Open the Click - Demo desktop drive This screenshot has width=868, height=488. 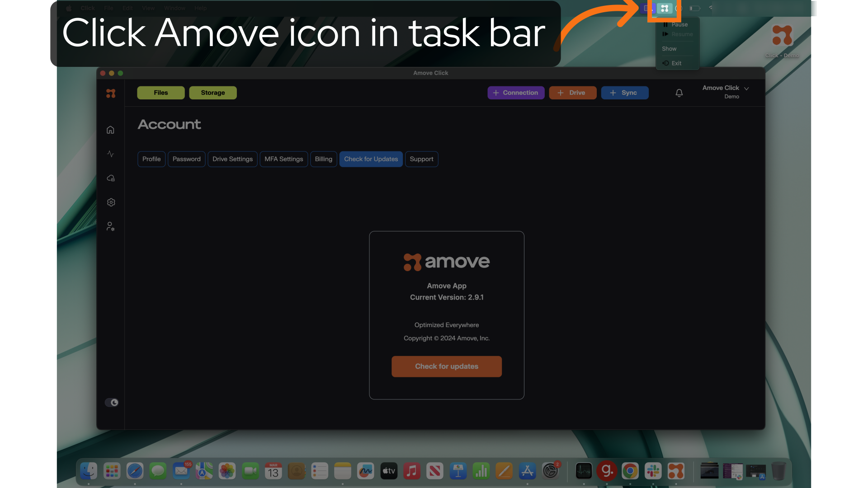click(x=782, y=41)
